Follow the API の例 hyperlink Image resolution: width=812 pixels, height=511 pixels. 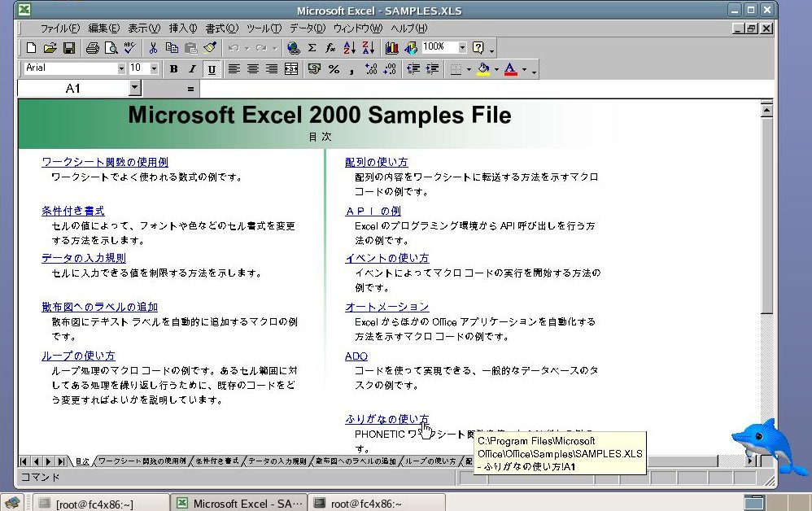point(373,212)
